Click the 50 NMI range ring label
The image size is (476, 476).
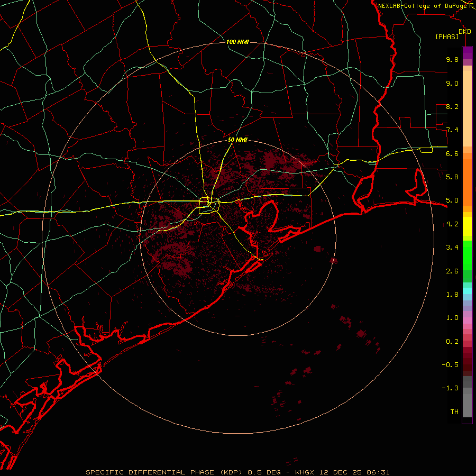[237, 140]
